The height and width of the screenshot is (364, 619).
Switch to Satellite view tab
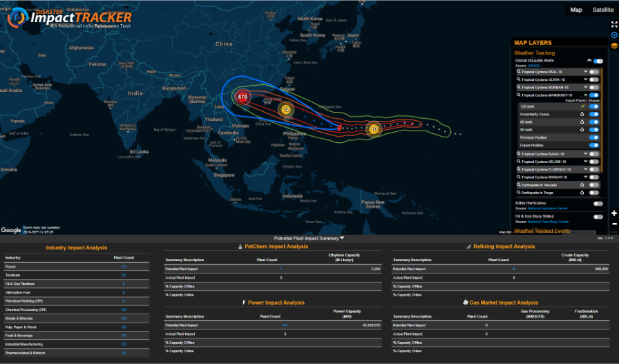603,10
